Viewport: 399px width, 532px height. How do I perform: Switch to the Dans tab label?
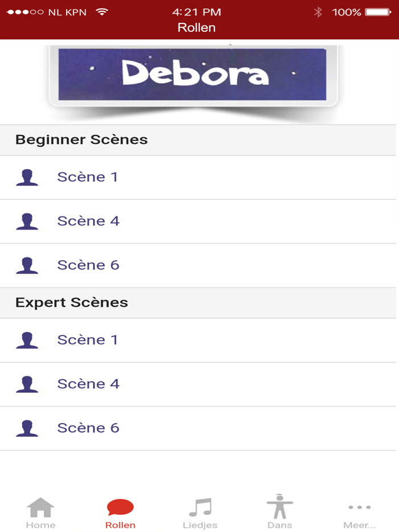click(x=280, y=525)
